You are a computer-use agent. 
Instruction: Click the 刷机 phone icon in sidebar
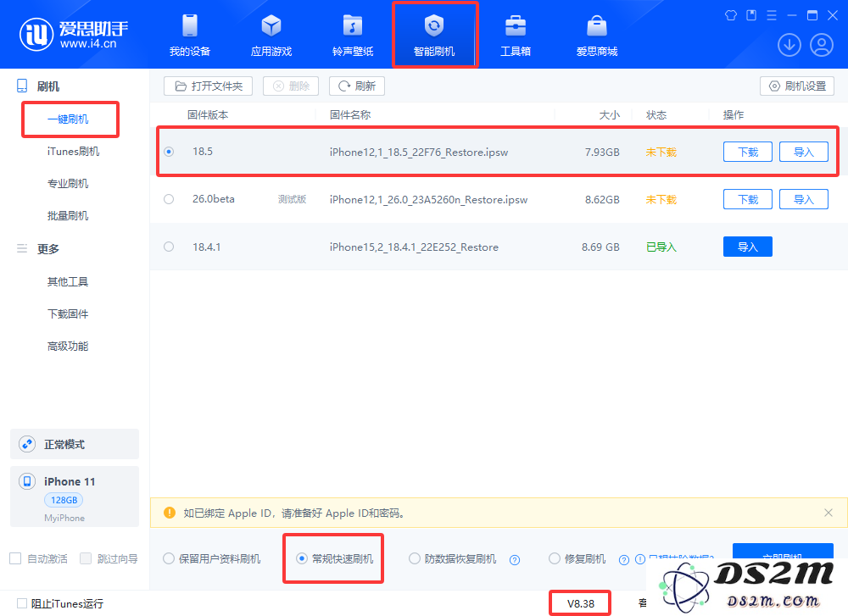[22, 86]
